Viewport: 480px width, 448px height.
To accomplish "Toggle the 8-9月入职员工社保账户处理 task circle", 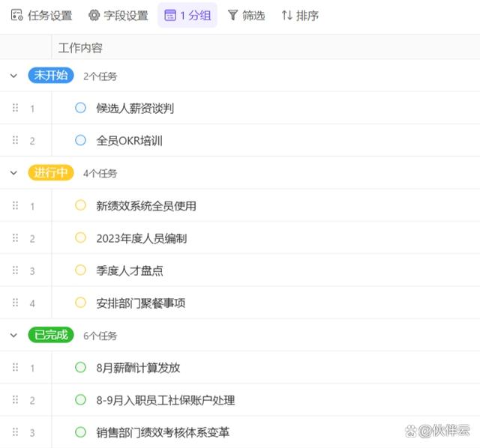I will pos(80,400).
